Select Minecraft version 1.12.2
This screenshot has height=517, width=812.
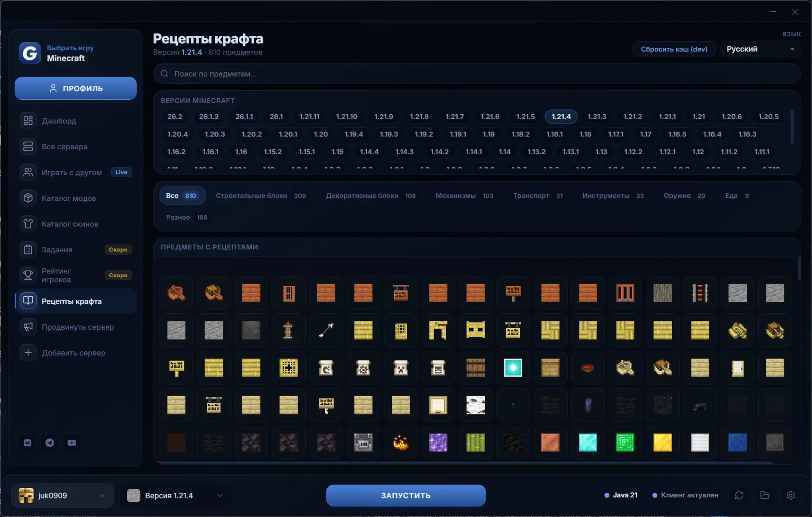pyautogui.click(x=633, y=152)
